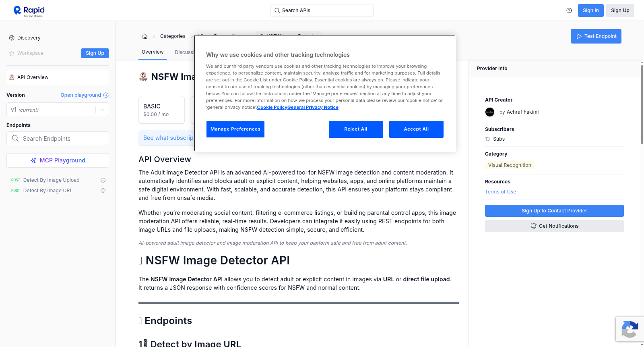Click the home breadcrumb icon
This screenshot has height=347, width=644.
(x=145, y=36)
